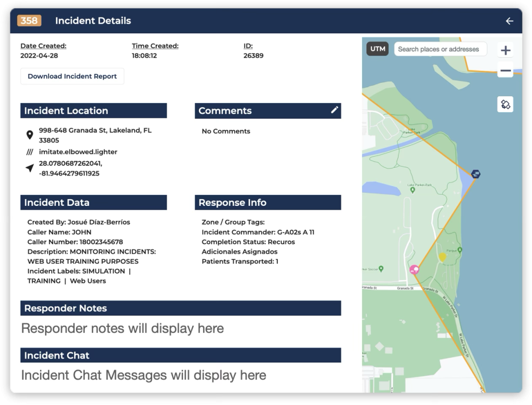The image size is (532, 405).
Task: Click the Responder Notes section header
Action: click(181, 308)
